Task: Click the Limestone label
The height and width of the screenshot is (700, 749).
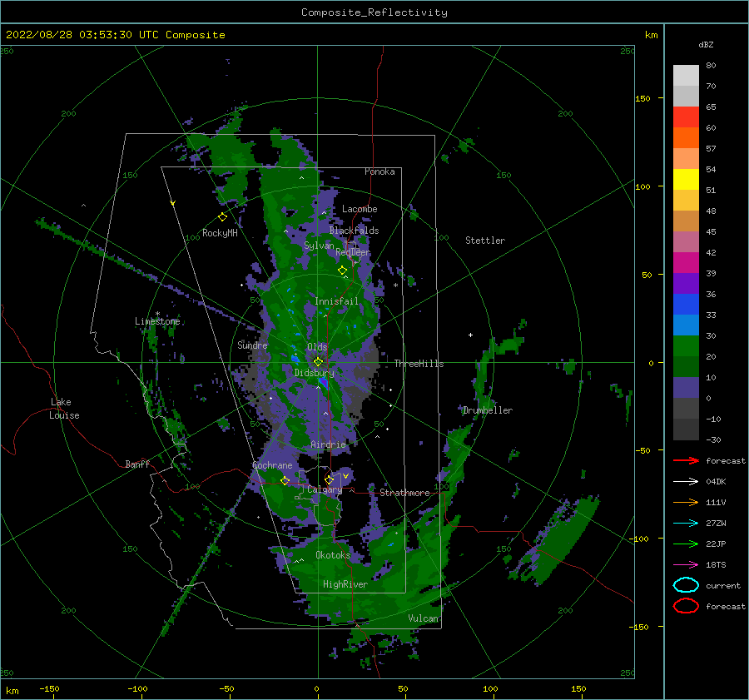Action: click(x=157, y=321)
